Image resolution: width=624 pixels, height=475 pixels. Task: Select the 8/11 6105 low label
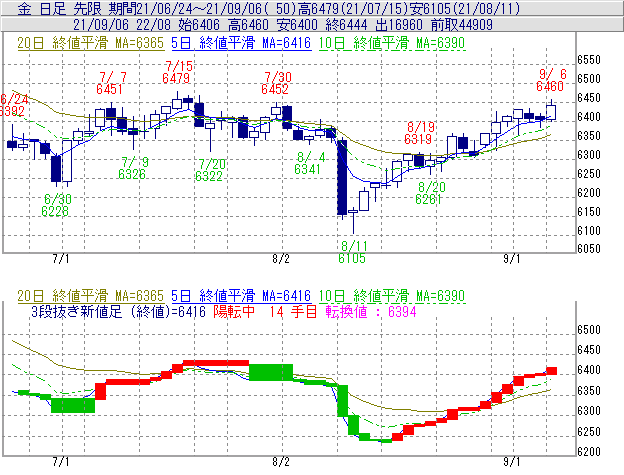coord(353,252)
